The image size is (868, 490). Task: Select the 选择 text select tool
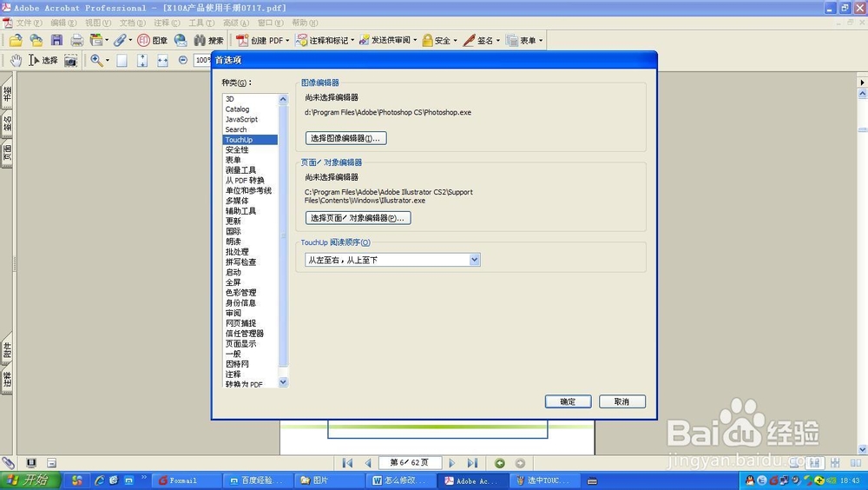tap(43, 61)
